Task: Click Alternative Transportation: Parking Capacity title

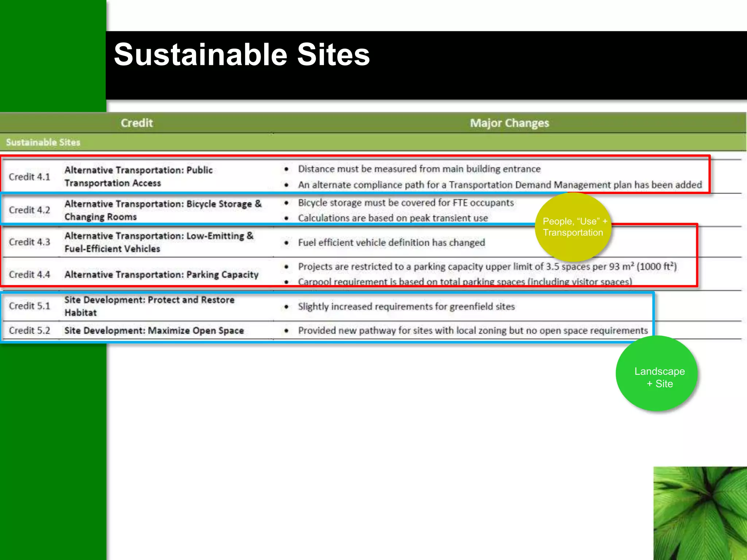Action: 162,275
